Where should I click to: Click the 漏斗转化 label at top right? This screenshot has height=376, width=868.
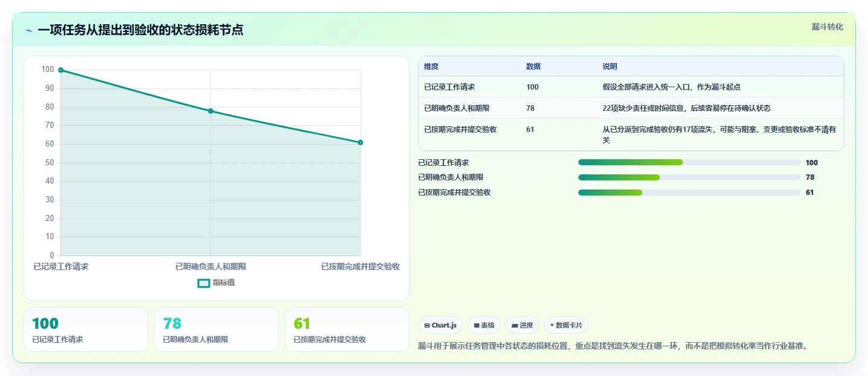click(x=827, y=27)
